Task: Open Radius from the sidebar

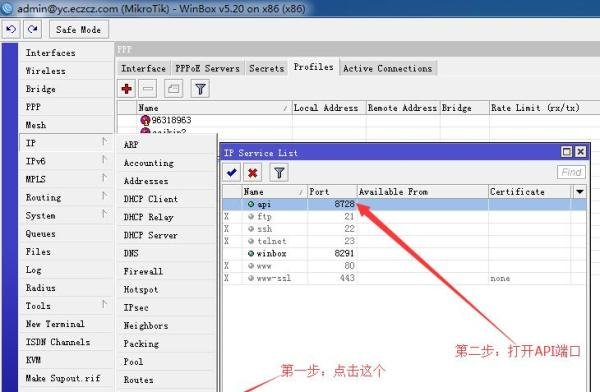Action: point(66,288)
